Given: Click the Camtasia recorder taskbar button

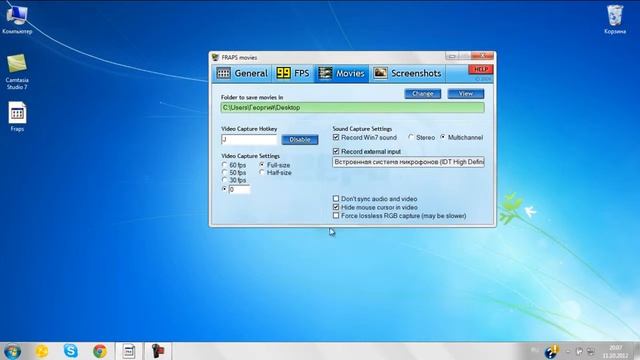Looking at the screenshot, I should tap(158, 351).
